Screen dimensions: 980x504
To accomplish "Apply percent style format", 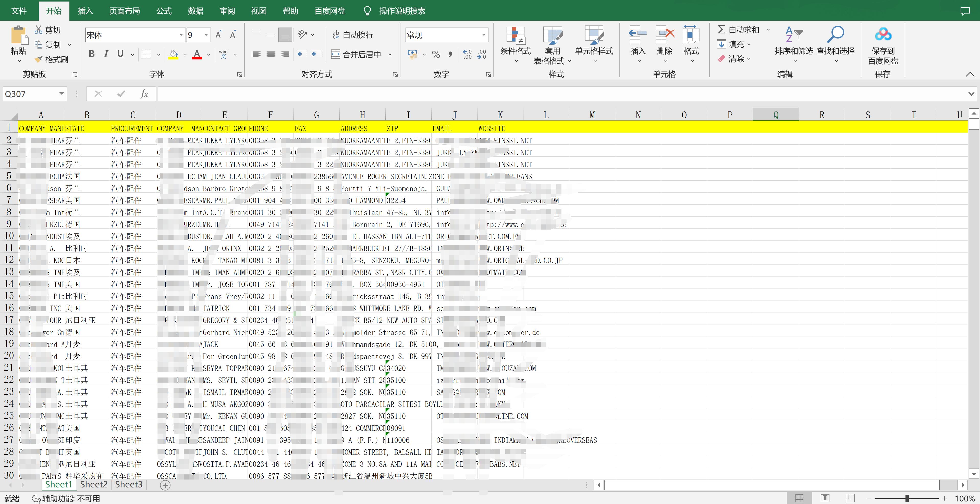I will click(x=436, y=54).
